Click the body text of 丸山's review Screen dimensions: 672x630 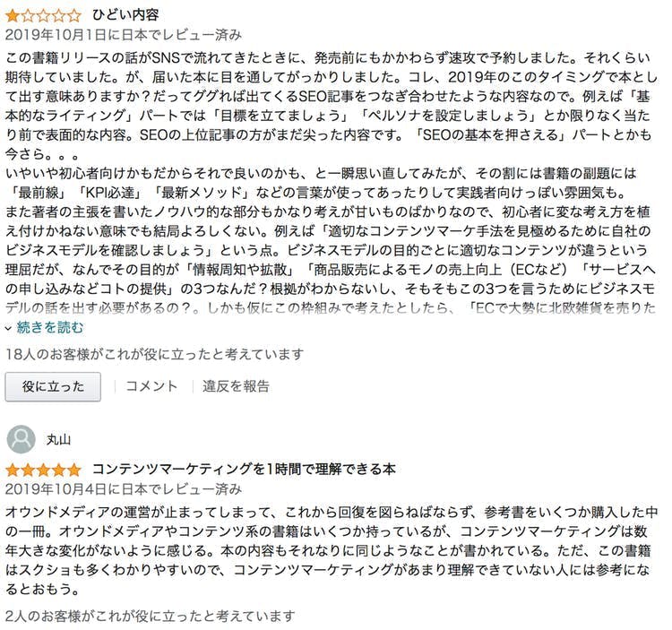pyautogui.click(x=332, y=553)
